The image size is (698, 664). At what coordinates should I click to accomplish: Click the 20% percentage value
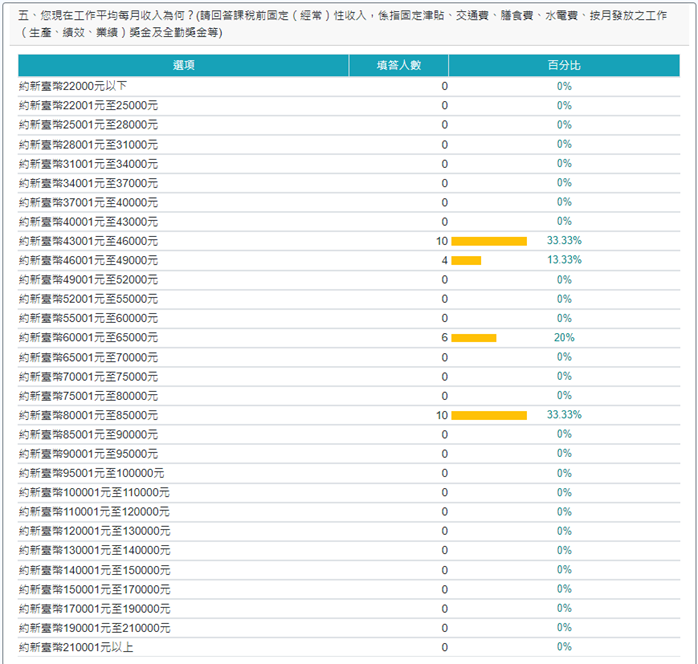click(564, 338)
